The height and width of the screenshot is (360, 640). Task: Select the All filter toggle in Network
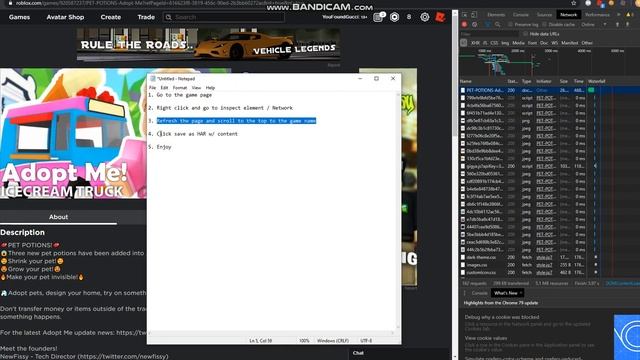click(x=464, y=42)
